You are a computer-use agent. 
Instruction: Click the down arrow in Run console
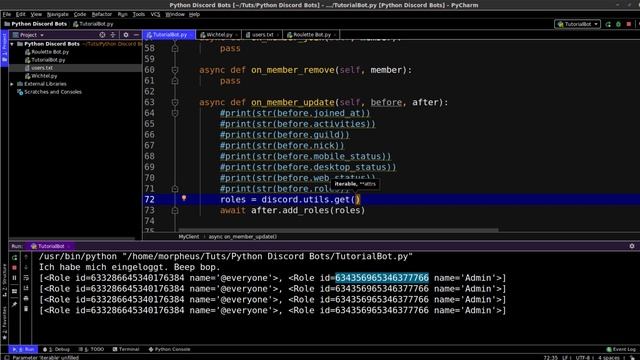click(26, 268)
